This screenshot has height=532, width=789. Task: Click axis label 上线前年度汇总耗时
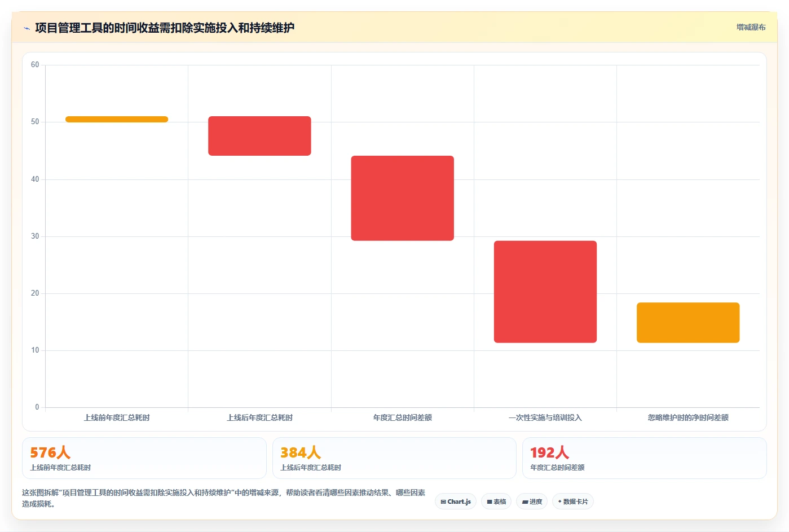(117, 417)
